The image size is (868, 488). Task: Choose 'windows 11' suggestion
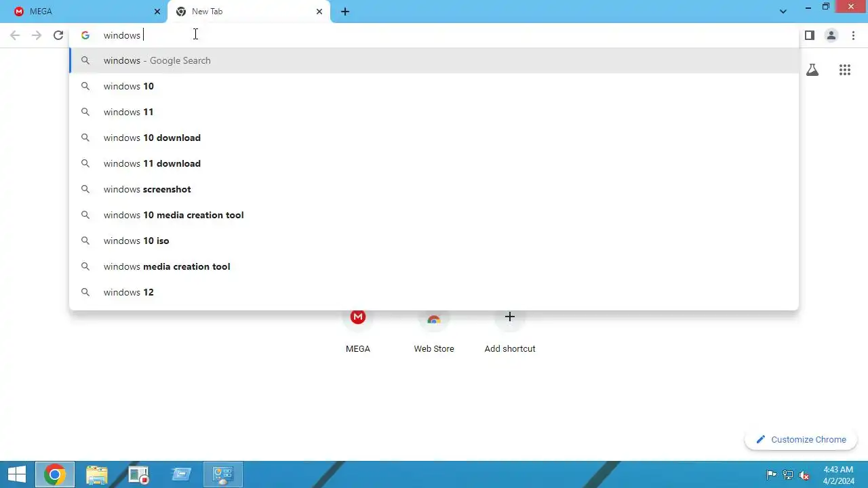click(434, 112)
